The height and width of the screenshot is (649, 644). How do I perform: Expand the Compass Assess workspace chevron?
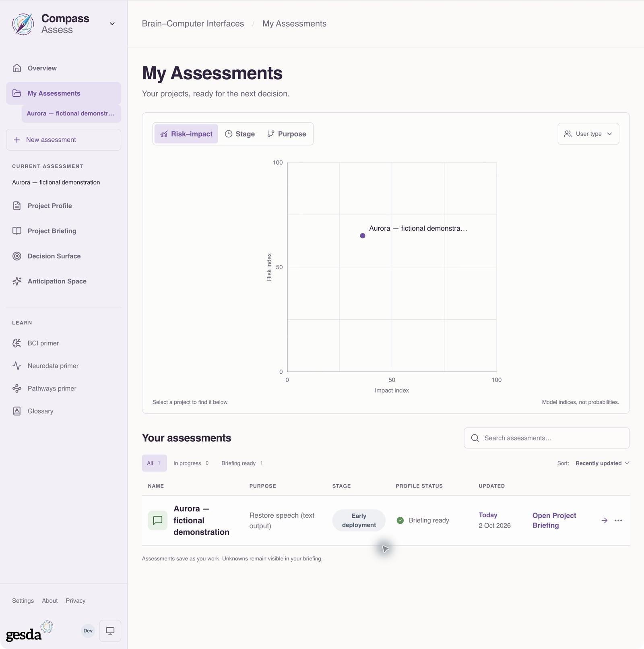(x=112, y=24)
